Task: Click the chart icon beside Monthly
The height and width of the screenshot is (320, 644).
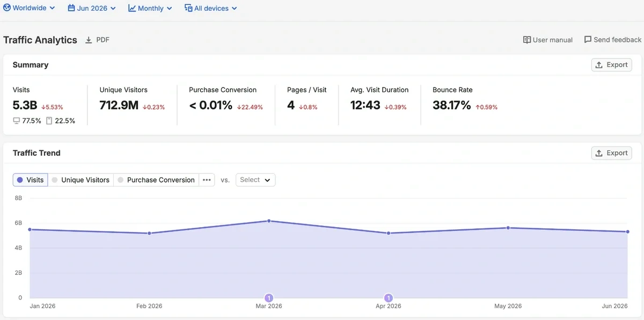Action: pos(132,8)
